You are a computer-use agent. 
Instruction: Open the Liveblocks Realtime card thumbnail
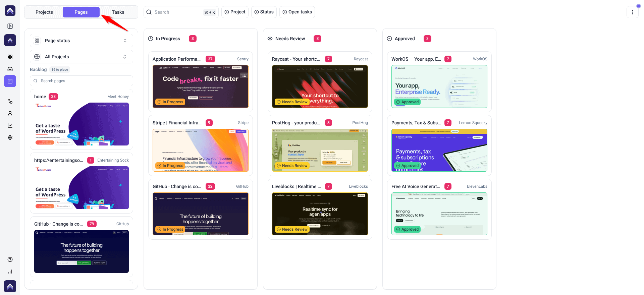pos(320,214)
